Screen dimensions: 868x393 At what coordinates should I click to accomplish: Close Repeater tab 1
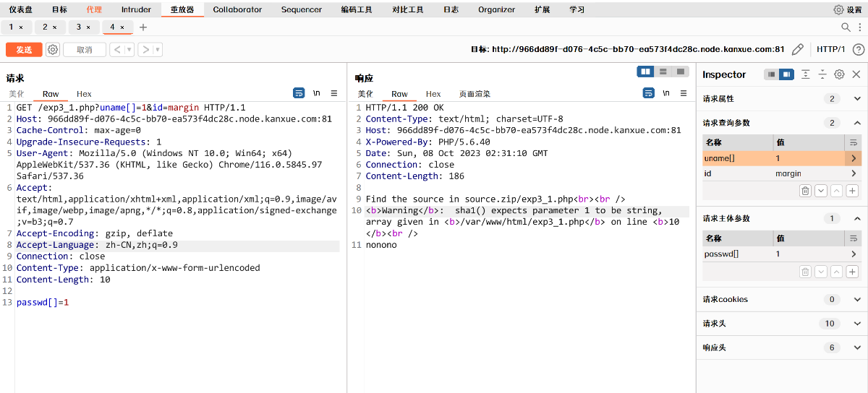click(21, 27)
